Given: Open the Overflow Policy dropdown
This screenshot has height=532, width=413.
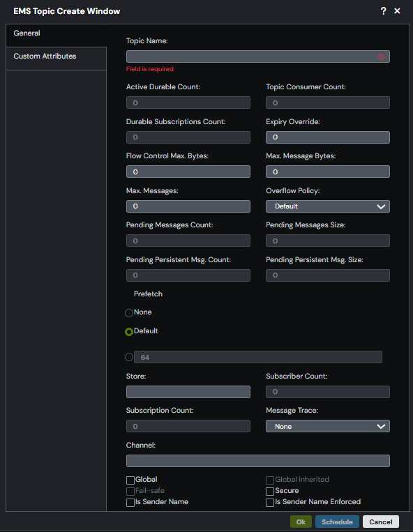Looking at the screenshot, I should tap(328, 206).
